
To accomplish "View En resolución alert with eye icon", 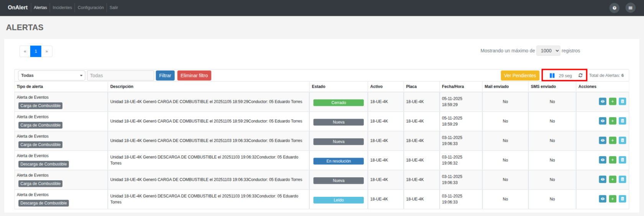I will 603,160.
